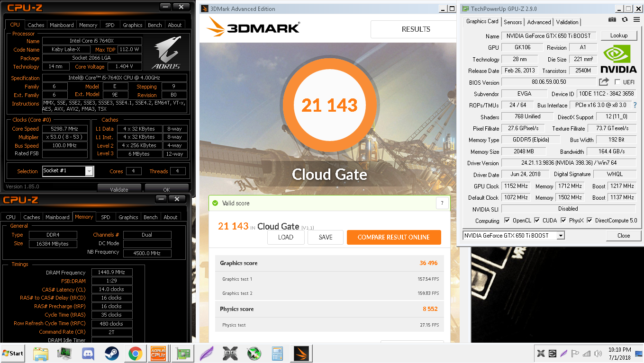Open the Bench tab in top CPU-Z
644x363 pixels.
tap(154, 25)
